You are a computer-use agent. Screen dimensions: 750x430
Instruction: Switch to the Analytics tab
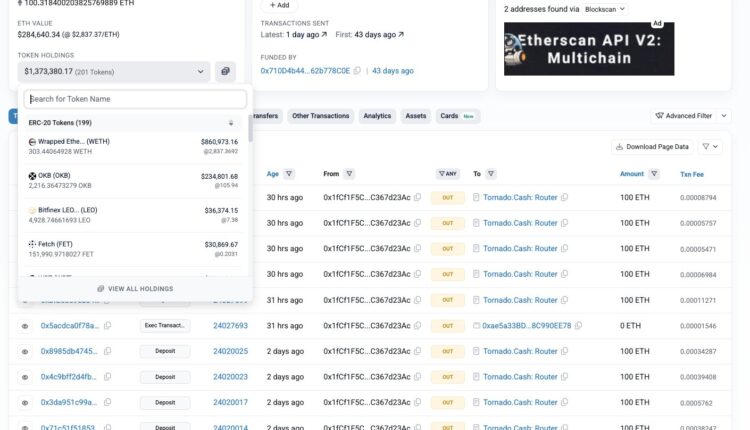click(377, 116)
